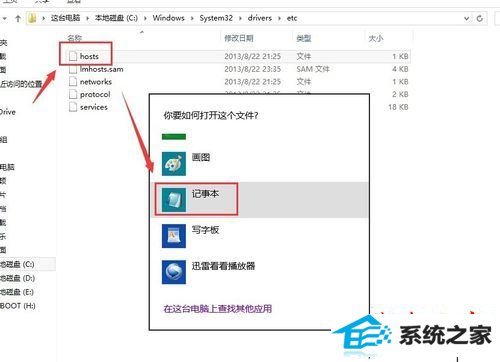Select the Paint (画图) app icon
This screenshot has height=362, width=500.
click(x=174, y=164)
